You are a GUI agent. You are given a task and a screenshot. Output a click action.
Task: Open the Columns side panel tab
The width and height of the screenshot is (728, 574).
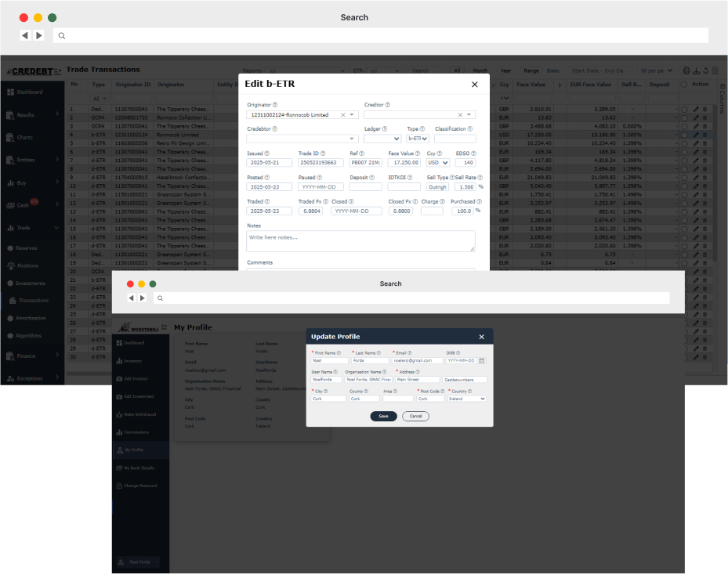(x=723, y=98)
